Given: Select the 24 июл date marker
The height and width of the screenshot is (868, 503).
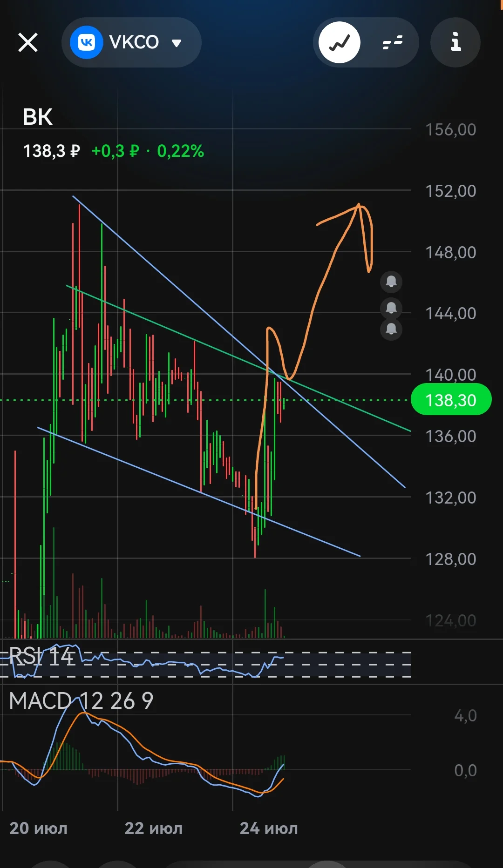Looking at the screenshot, I should (269, 828).
